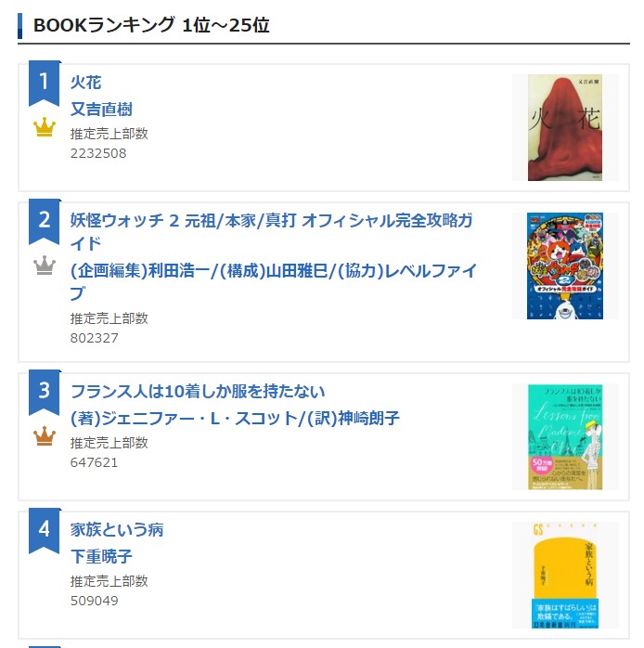The height and width of the screenshot is (648, 644).
Task: View the 火花 book cover thumbnail
Action: click(x=564, y=128)
